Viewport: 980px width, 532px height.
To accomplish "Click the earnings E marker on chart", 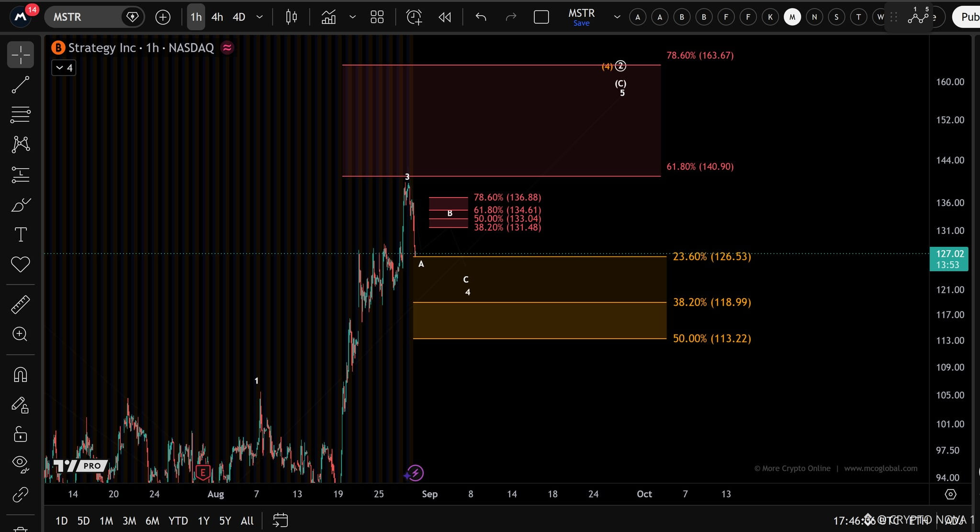I will 203,473.
